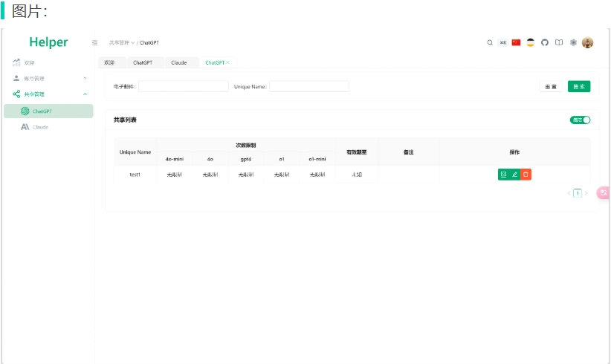Image resolution: width=611 pixels, height=364 pixels.
Task: Click test1's o1-mini limit value
Action: (x=317, y=175)
